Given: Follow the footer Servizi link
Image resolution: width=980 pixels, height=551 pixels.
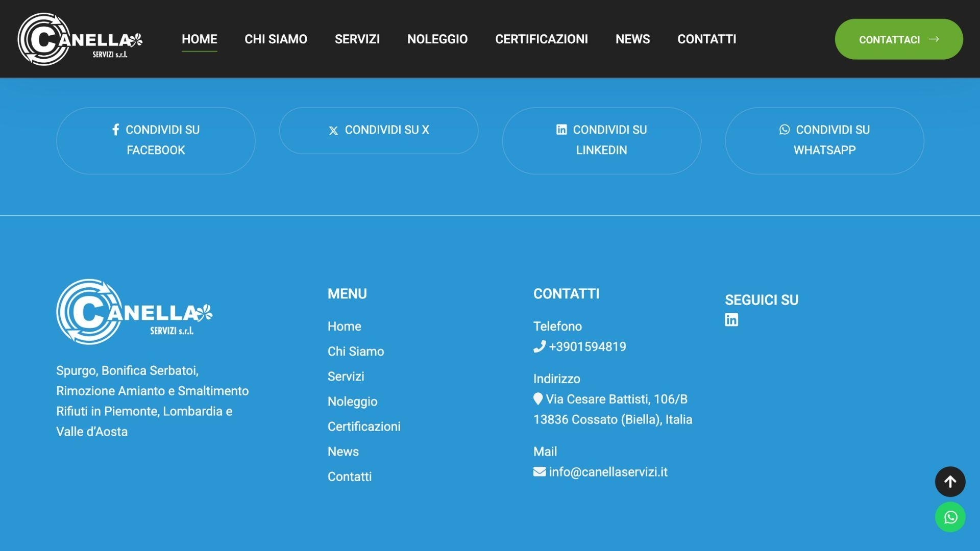Looking at the screenshot, I should [346, 377].
